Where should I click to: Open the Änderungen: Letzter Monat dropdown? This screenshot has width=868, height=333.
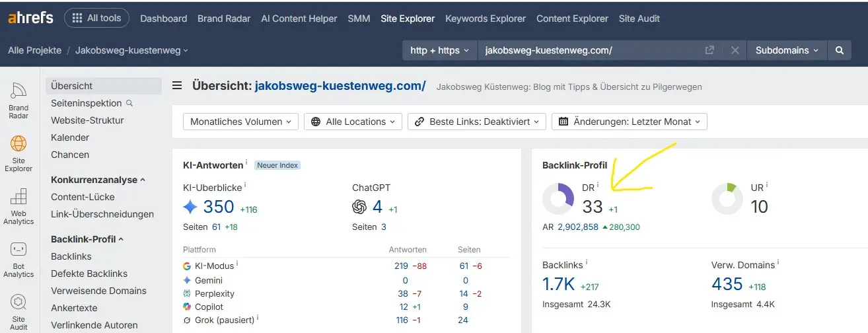[630, 122]
